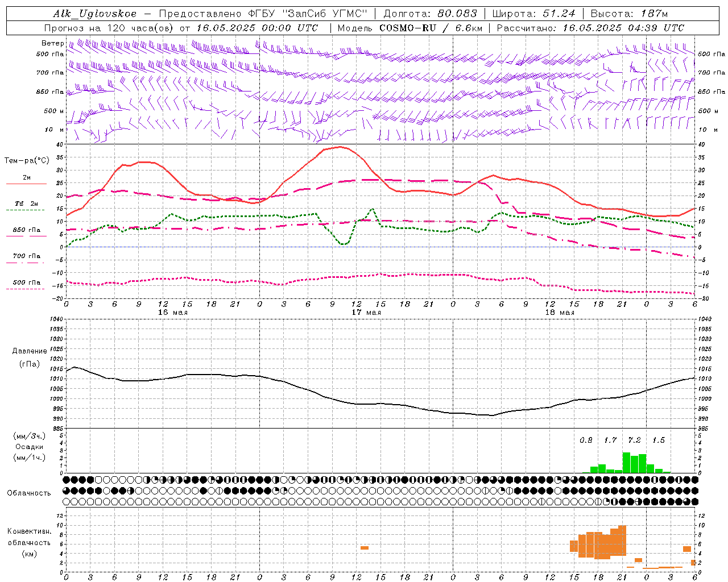Click the (км) unit label of convective clouds

tap(29, 554)
